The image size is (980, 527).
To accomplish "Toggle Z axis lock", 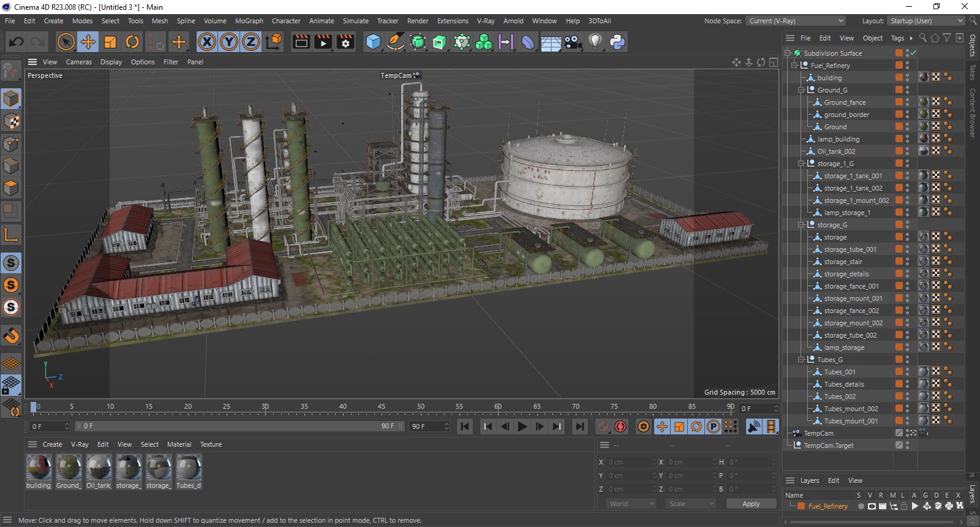I will pos(251,42).
